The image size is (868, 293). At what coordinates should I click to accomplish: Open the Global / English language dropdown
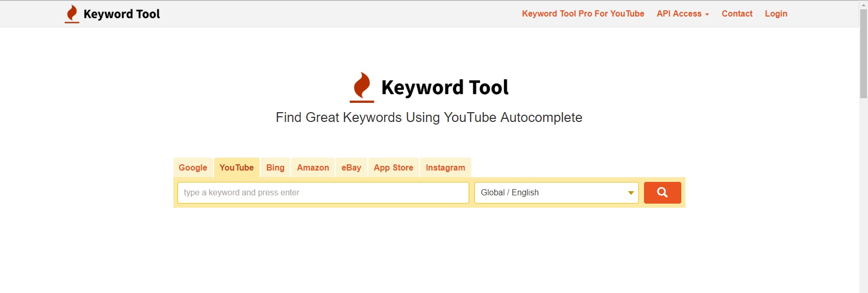(557, 193)
